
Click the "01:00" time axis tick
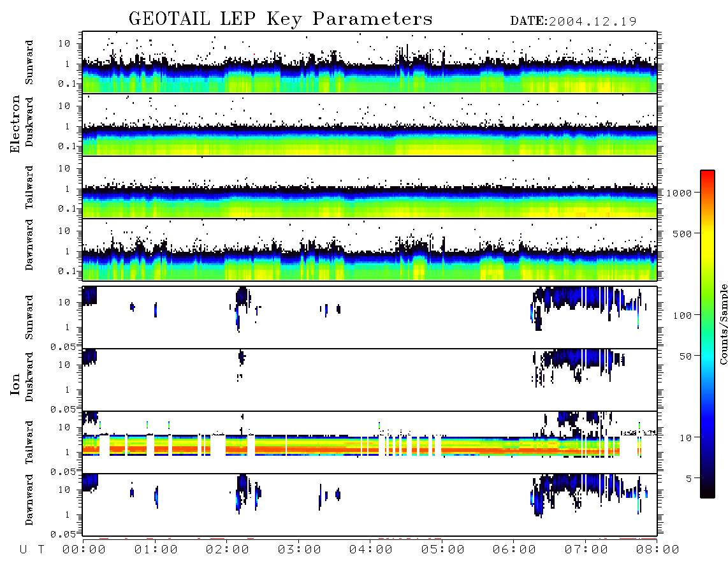156,550
